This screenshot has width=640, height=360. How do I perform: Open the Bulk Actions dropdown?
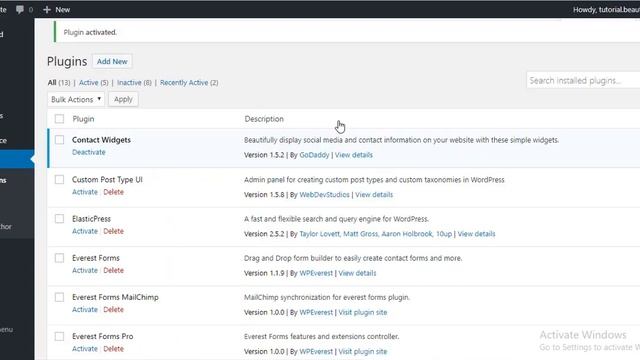(x=76, y=99)
